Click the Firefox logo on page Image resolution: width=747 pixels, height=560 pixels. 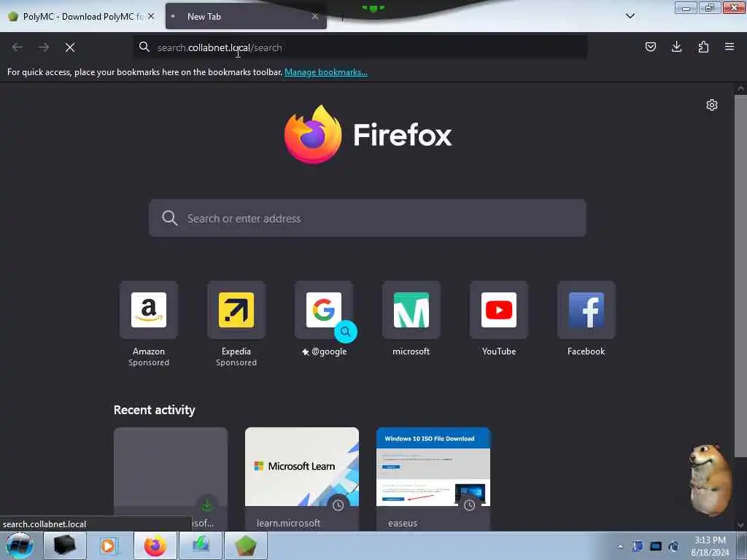click(x=313, y=134)
